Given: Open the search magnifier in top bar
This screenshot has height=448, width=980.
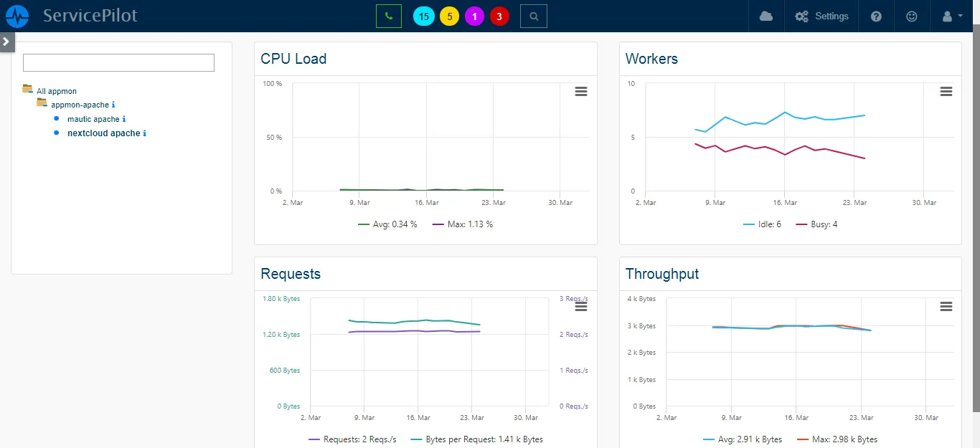Looking at the screenshot, I should pyautogui.click(x=533, y=16).
